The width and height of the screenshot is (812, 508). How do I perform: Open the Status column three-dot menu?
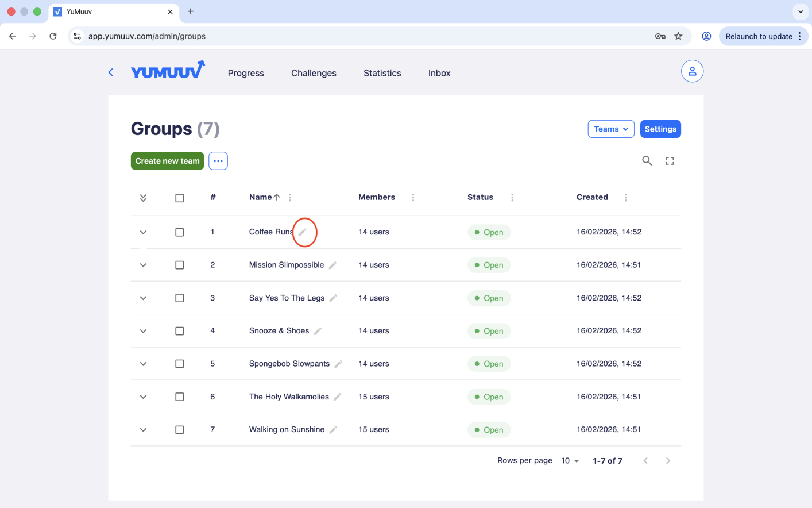pos(512,198)
